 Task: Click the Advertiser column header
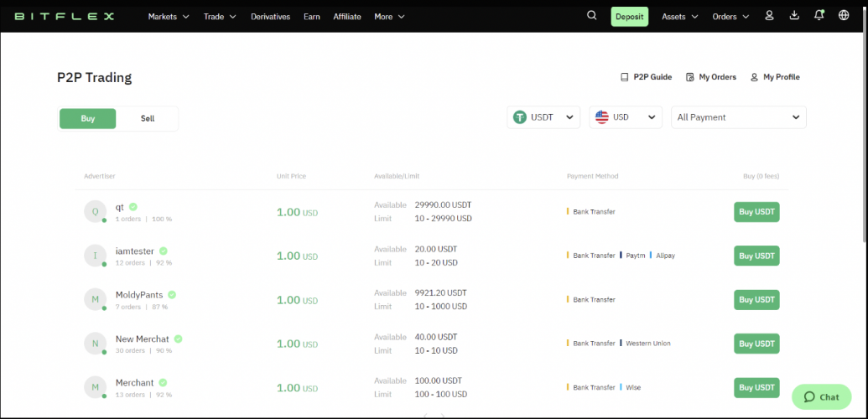pyautogui.click(x=100, y=177)
